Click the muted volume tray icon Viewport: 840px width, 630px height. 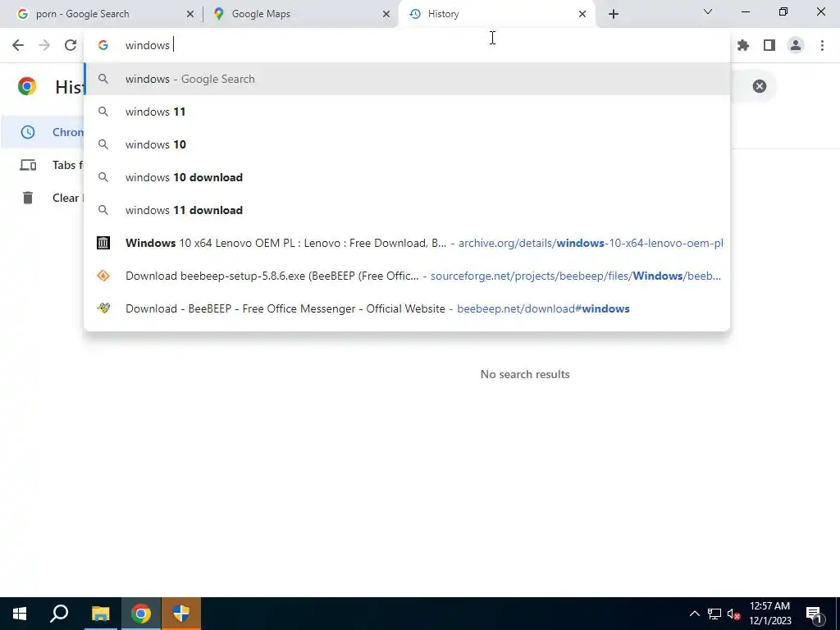(733, 614)
